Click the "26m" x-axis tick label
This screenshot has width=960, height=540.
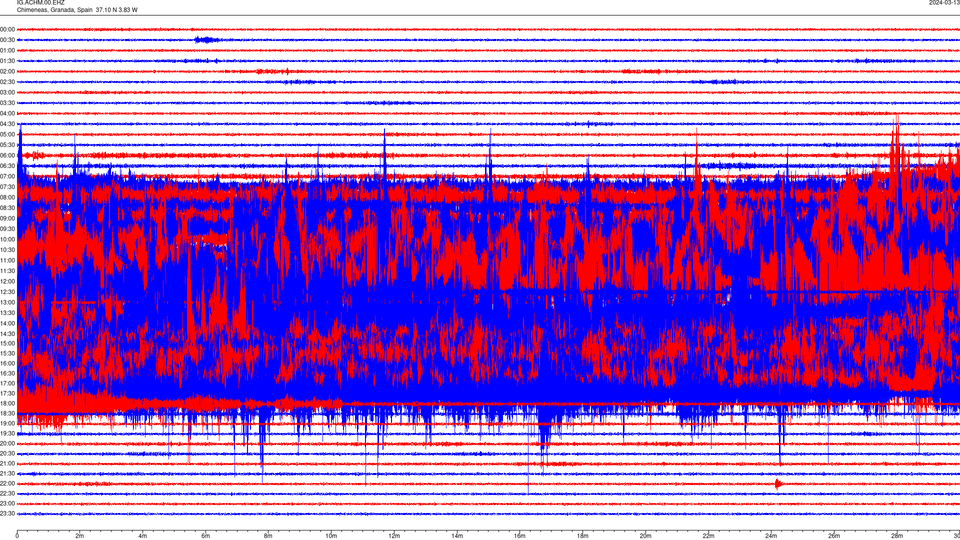pos(834,536)
